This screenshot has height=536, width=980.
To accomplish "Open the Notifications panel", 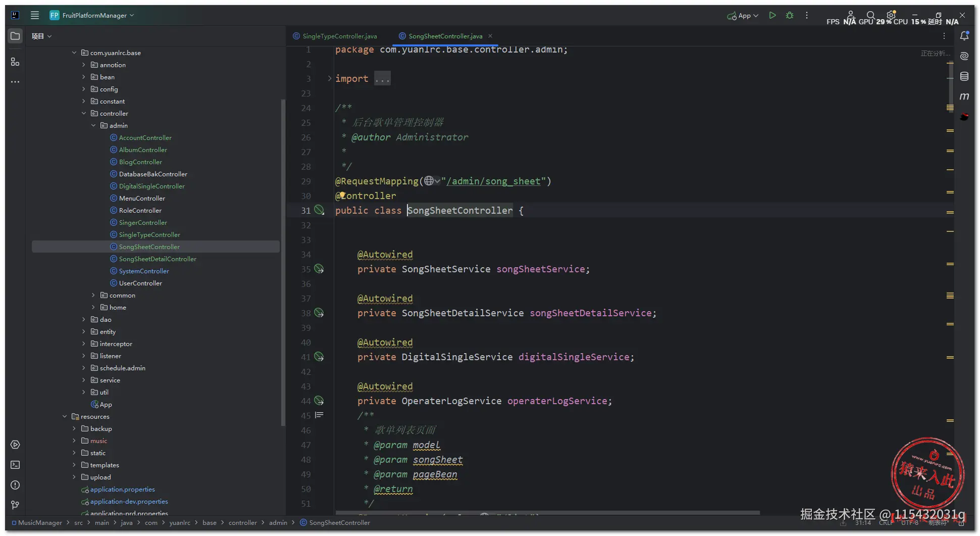I will (x=964, y=36).
